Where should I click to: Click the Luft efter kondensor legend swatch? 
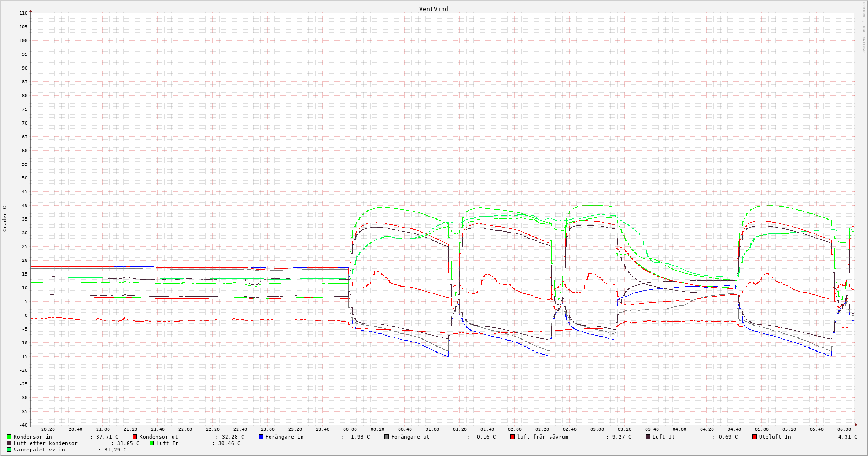(x=9, y=443)
